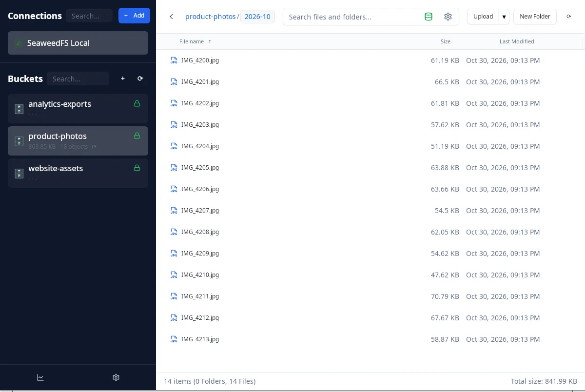Open the analytics-exports bucket
The image size is (585, 392).
(x=78, y=109)
